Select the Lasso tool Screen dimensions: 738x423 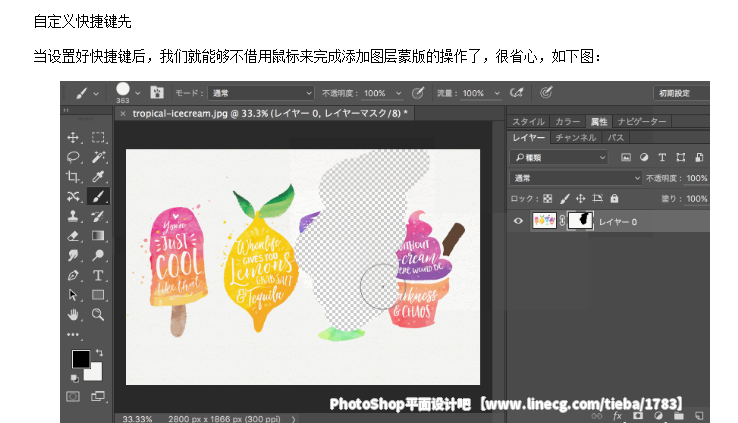pos(73,157)
